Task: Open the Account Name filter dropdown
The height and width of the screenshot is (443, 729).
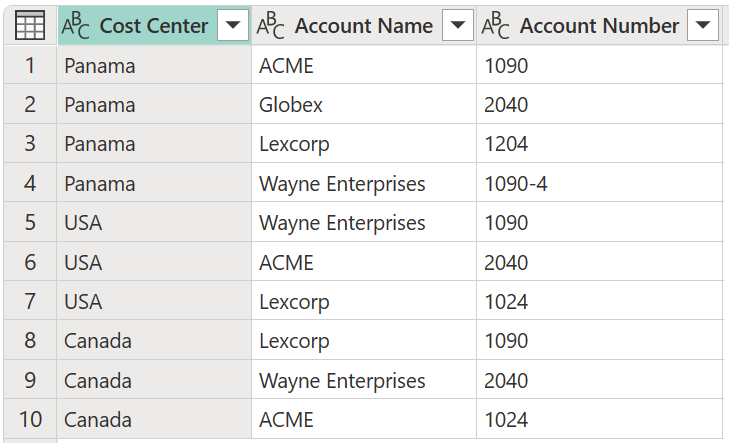Action: [458, 26]
